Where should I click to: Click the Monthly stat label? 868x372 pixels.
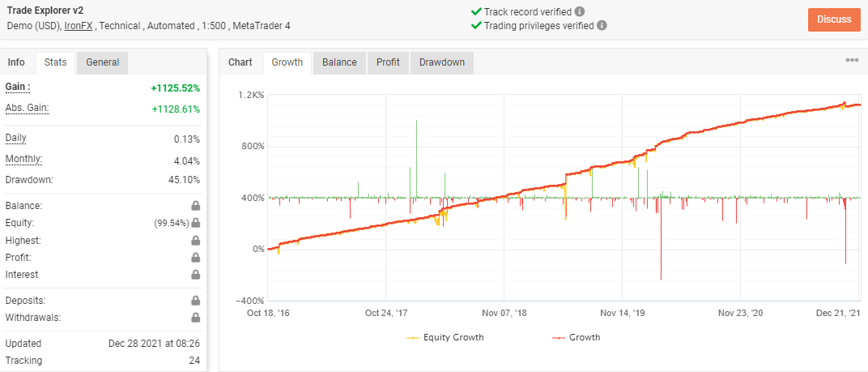click(23, 159)
